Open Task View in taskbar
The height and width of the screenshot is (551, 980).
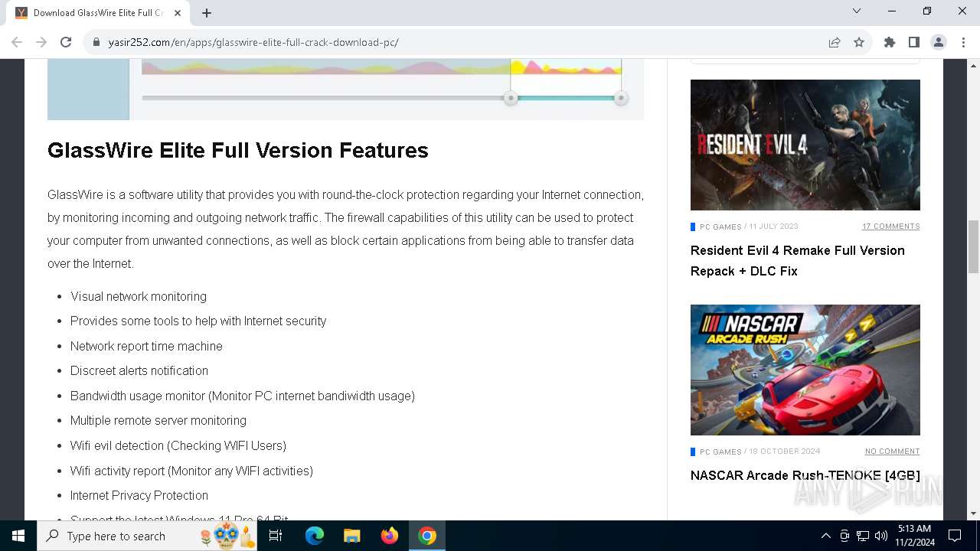click(276, 536)
